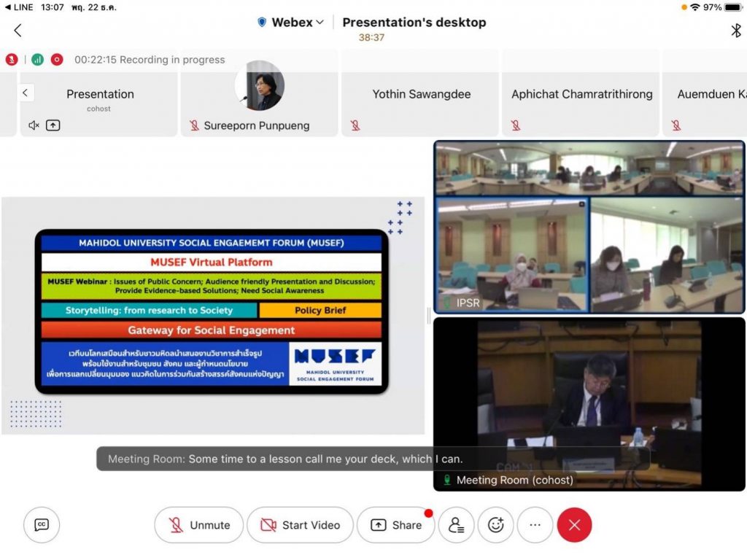Tap the red recording indicator icon
Image resolution: width=747 pixels, height=560 pixels.
click(x=57, y=60)
